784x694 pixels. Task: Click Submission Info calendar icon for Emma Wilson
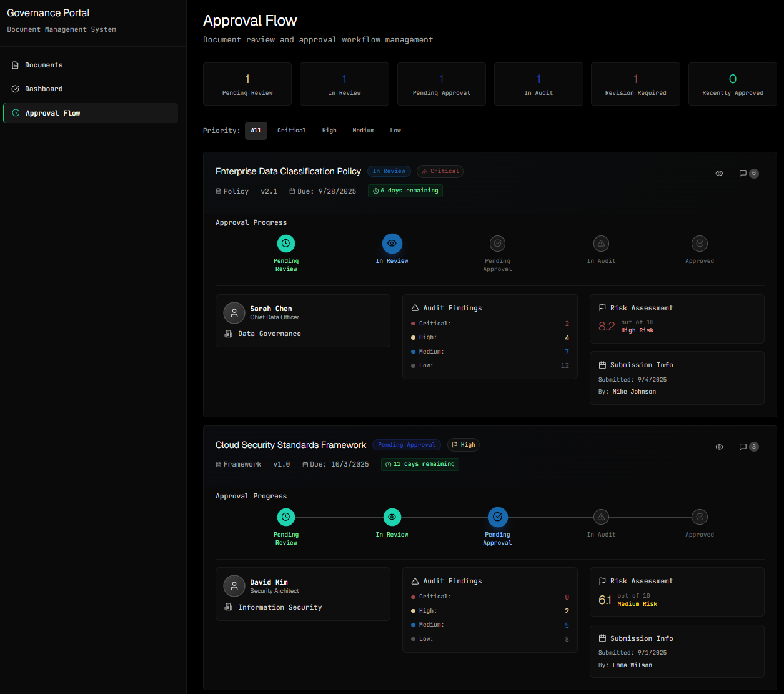[x=602, y=638]
